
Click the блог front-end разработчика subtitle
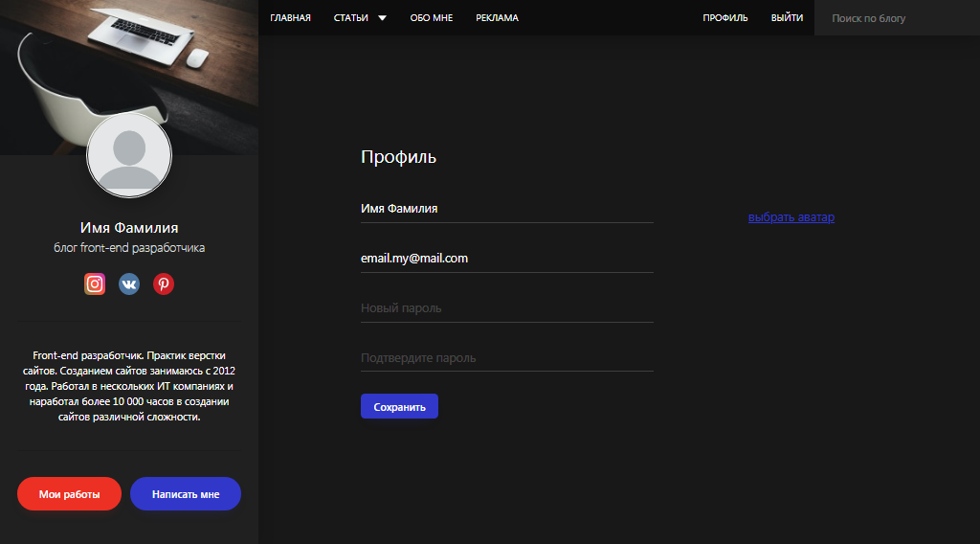(129, 248)
